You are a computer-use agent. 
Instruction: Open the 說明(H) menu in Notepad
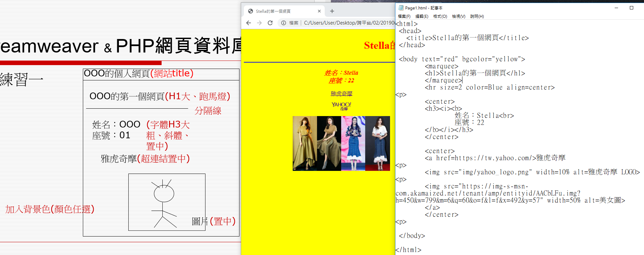477,16
